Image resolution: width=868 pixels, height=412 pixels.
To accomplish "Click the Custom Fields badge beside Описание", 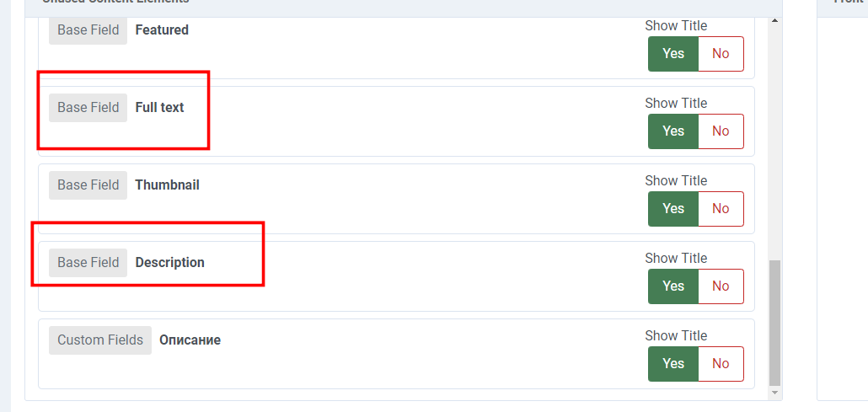I will click(x=100, y=340).
